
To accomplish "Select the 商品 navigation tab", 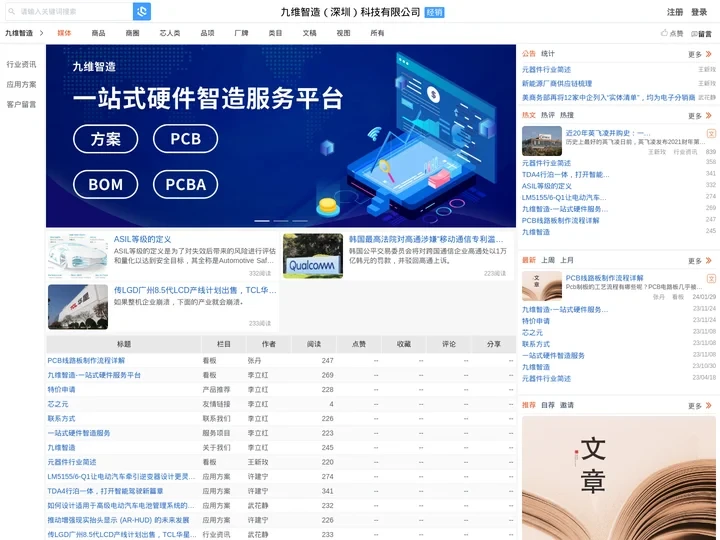I will click(98, 33).
